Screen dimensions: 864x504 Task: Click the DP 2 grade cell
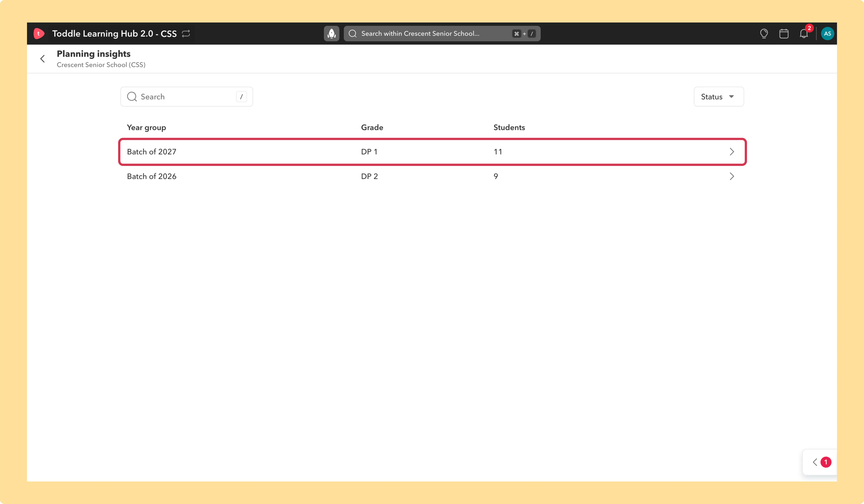pyautogui.click(x=369, y=176)
